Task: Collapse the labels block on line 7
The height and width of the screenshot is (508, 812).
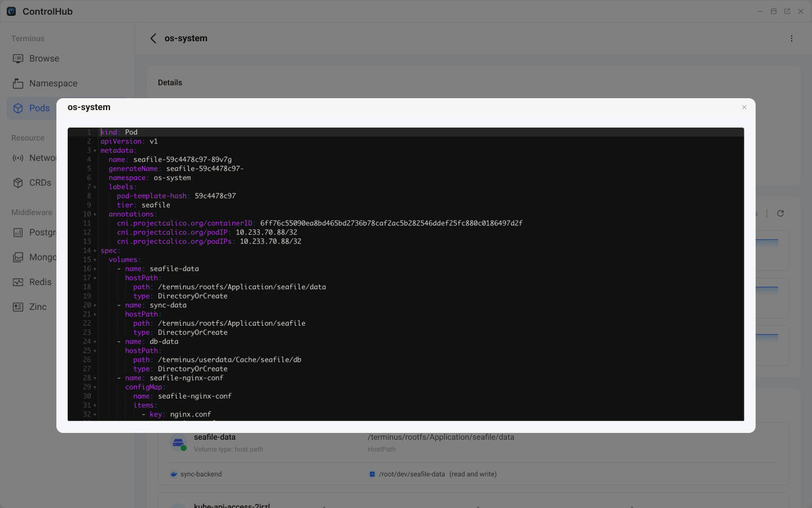Action: click(x=95, y=187)
